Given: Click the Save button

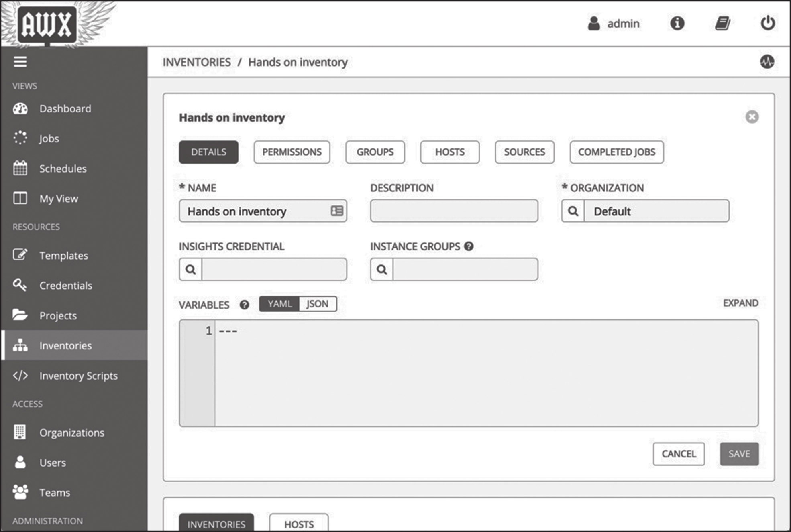Looking at the screenshot, I should click(x=739, y=454).
